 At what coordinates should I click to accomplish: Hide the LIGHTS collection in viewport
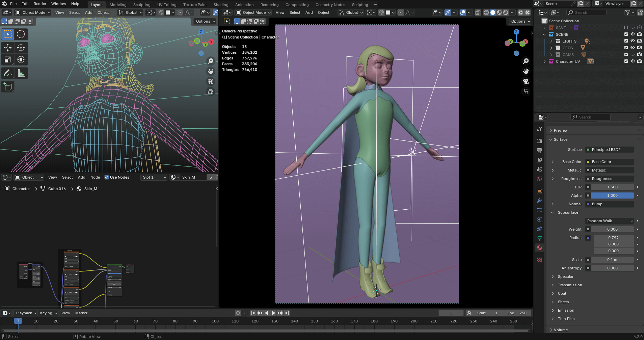(633, 41)
